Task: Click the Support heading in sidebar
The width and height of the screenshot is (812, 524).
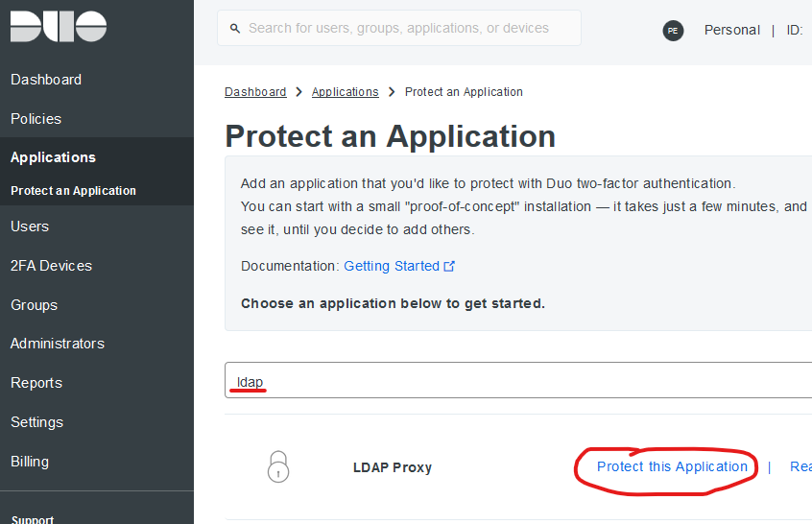Action: pyautogui.click(x=32, y=519)
